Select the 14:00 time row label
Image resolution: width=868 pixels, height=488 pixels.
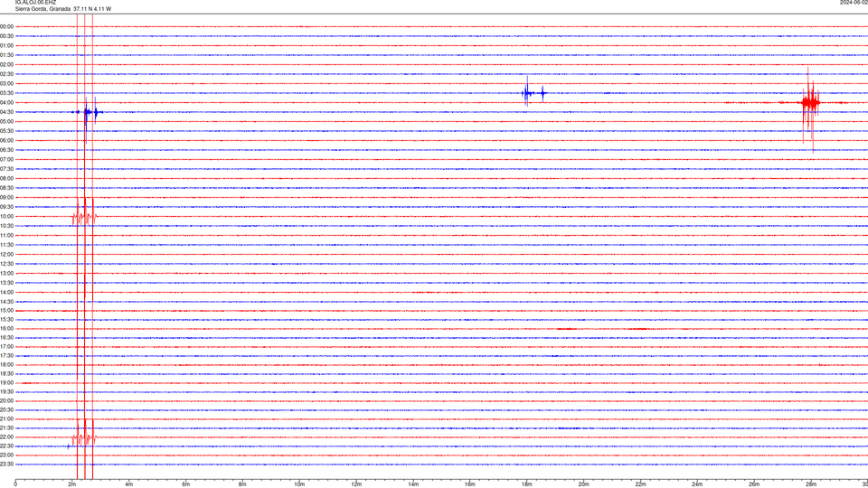[7, 292]
